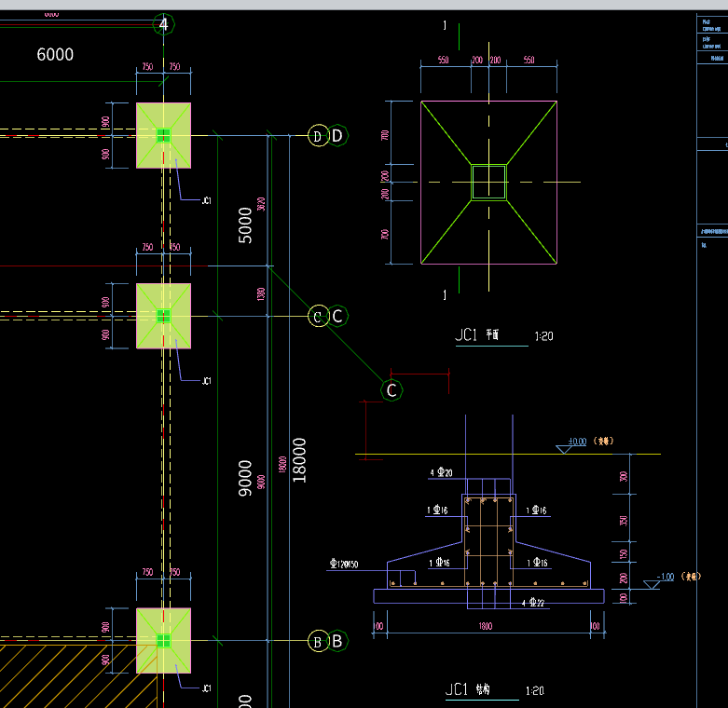Select the green C bubble on the diagonal leader line
This screenshot has height=708, width=728.
coord(391,390)
